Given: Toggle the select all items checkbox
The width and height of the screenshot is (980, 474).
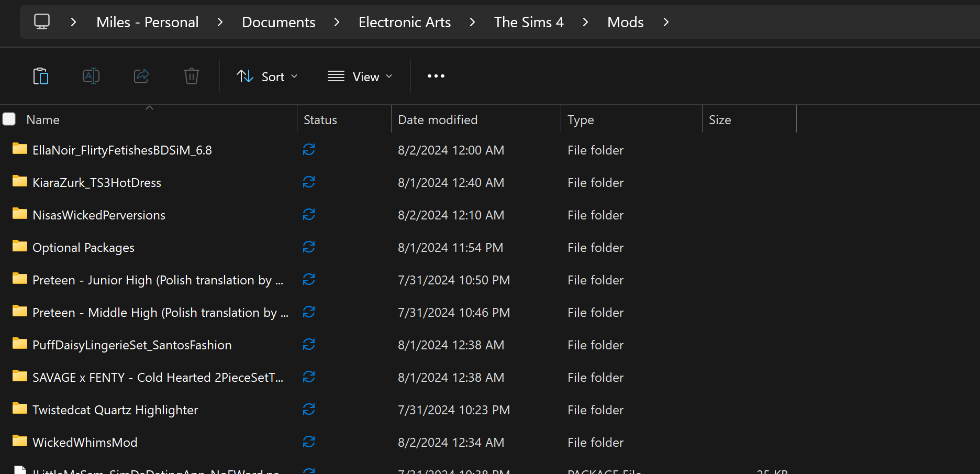Looking at the screenshot, I should coord(9,119).
